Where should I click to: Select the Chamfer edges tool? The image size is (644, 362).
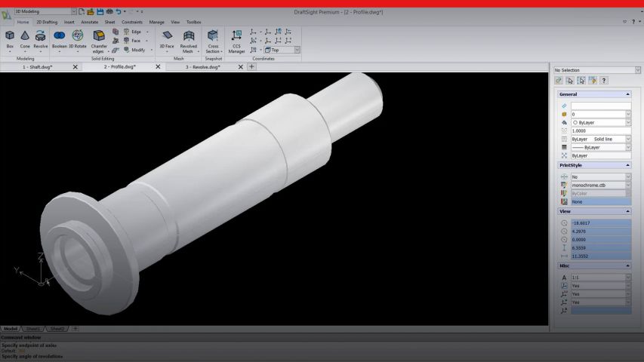click(x=99, y=39)
